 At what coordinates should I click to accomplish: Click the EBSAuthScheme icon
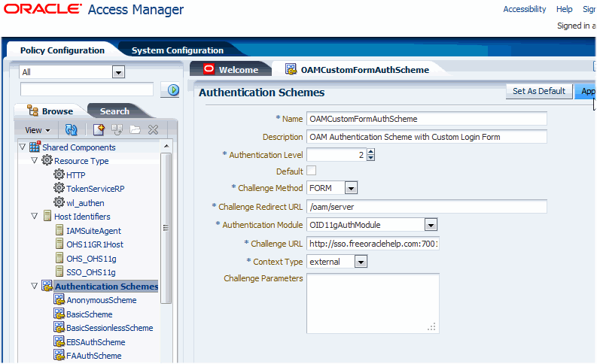click(59, 341)
